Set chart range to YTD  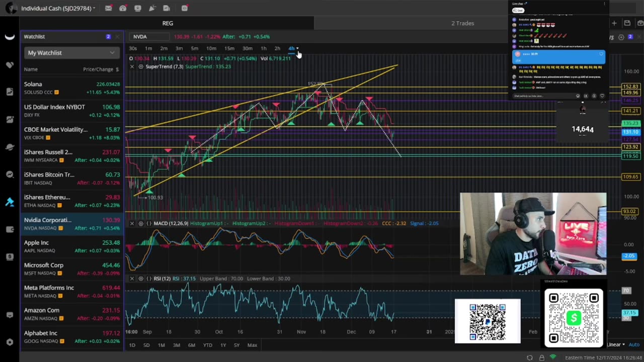point(208,345)
